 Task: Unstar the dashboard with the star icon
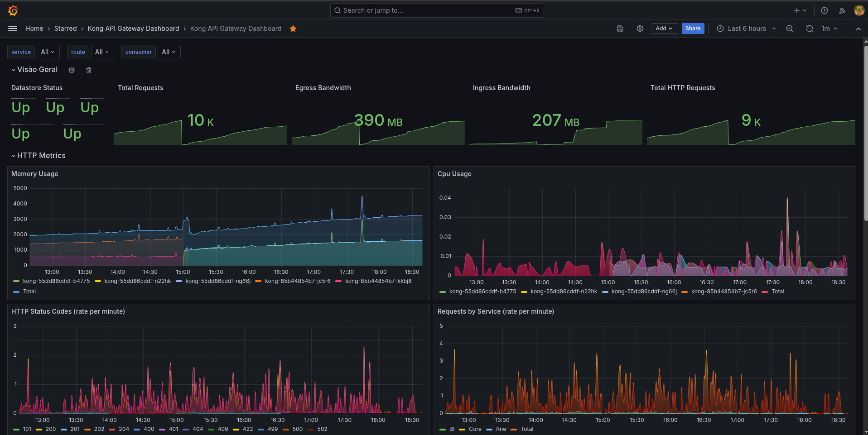coord(293,29)
